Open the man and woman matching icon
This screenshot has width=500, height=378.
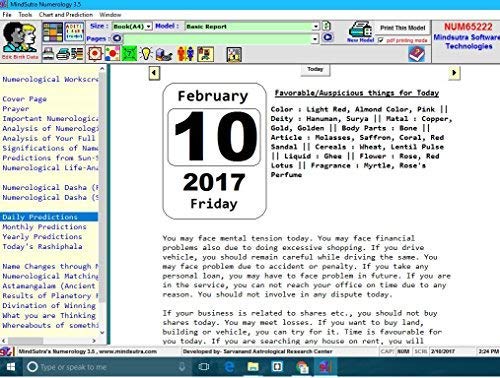tap(186, 54)
